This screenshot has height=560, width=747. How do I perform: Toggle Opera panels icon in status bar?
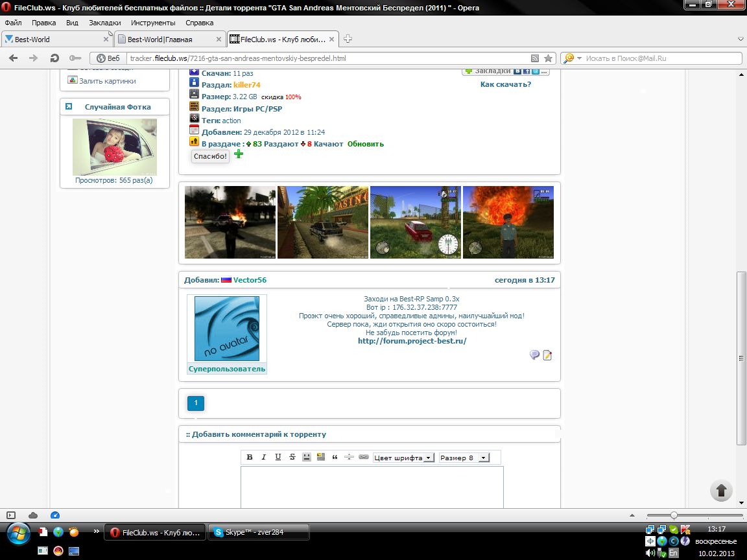[11, 515]
